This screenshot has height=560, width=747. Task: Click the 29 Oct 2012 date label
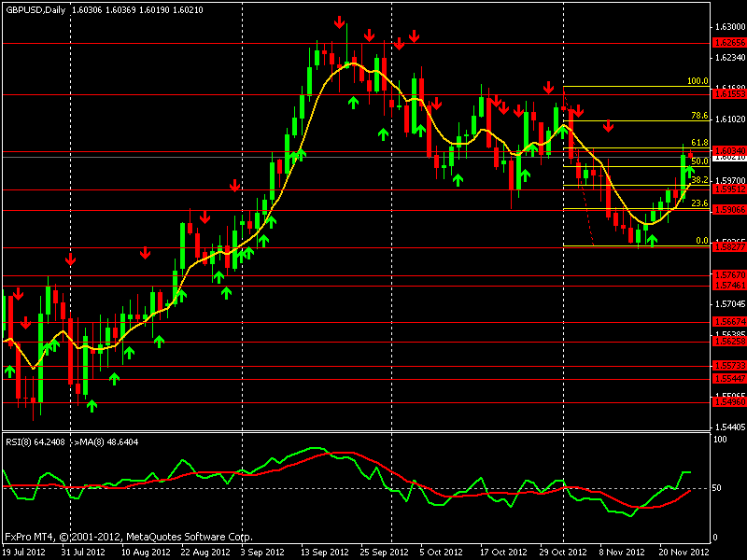pos(563,553)
